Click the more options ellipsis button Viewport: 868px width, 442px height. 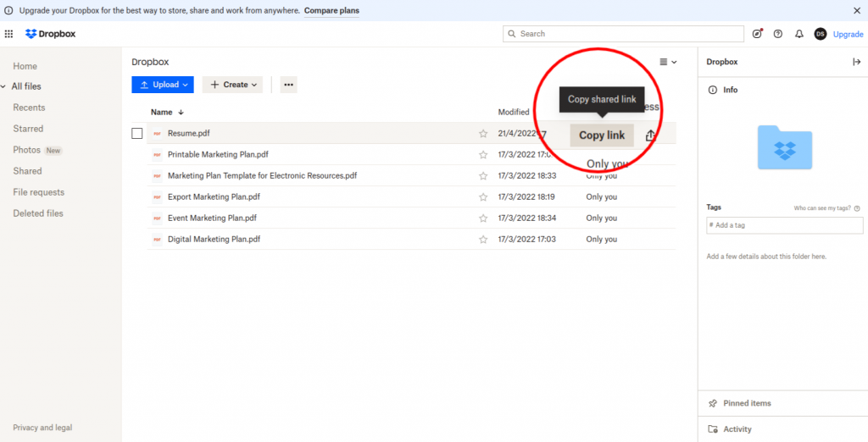(288, 85)
